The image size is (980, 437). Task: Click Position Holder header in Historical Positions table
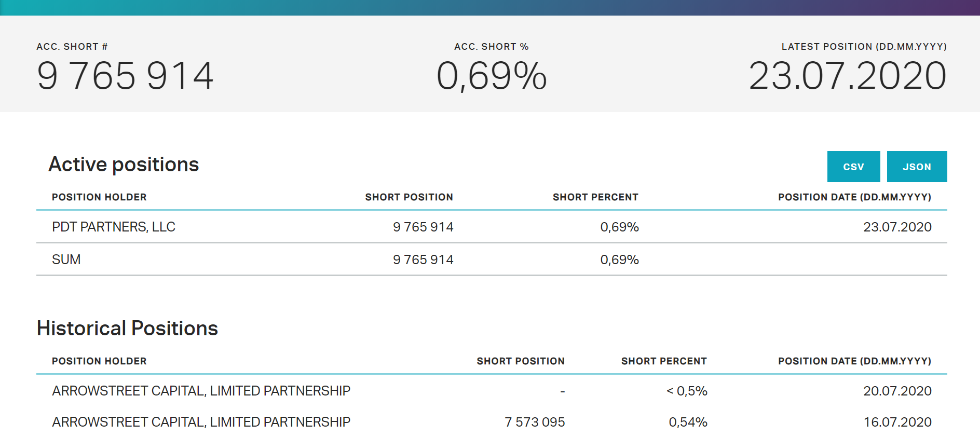(x=99, y=361)
